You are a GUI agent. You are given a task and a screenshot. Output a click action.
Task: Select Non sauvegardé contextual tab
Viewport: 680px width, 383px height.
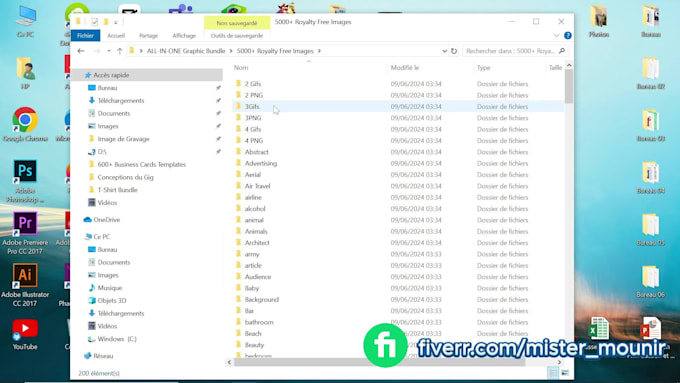(x=237, y=23)
